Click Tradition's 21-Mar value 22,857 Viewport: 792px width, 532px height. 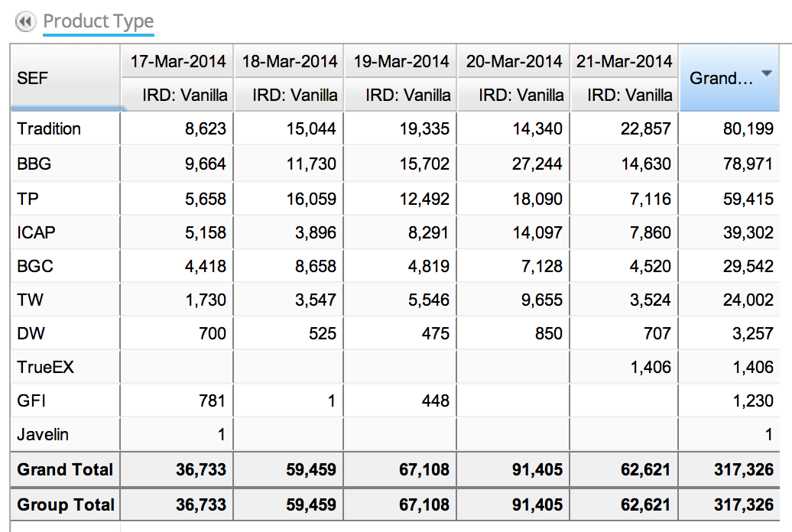coord(645,129)
